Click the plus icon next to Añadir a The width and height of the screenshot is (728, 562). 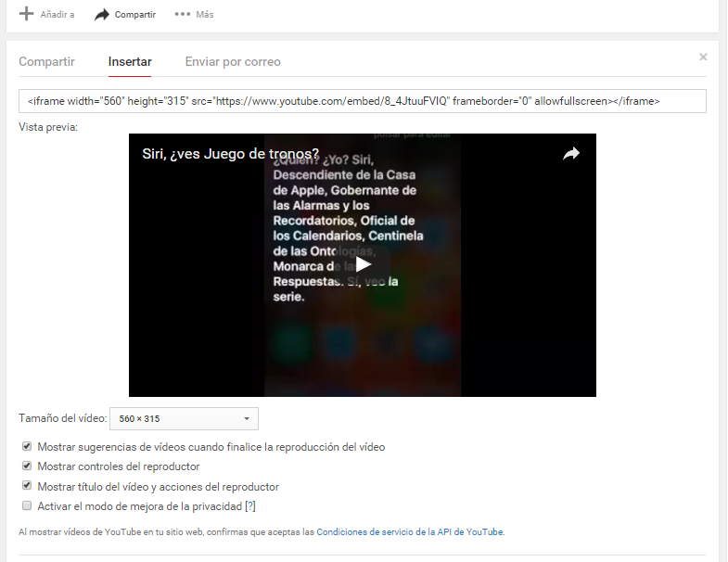[27, 14]
